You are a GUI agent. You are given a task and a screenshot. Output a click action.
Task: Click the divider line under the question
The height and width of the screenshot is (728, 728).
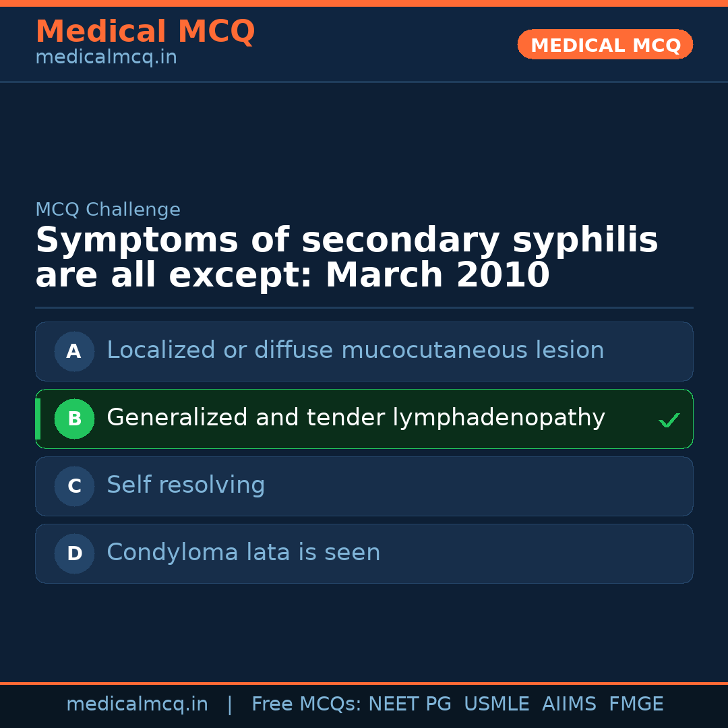(x=364, y=307)
